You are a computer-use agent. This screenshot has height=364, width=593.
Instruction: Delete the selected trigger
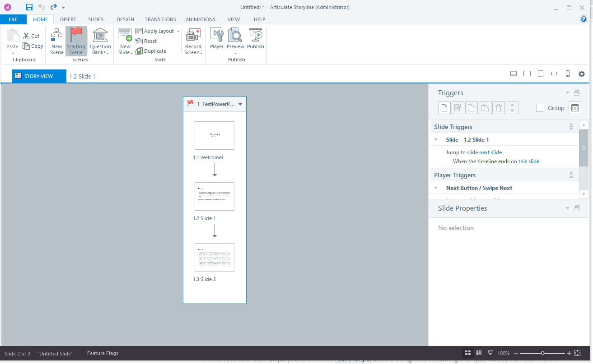pos(498,107)
